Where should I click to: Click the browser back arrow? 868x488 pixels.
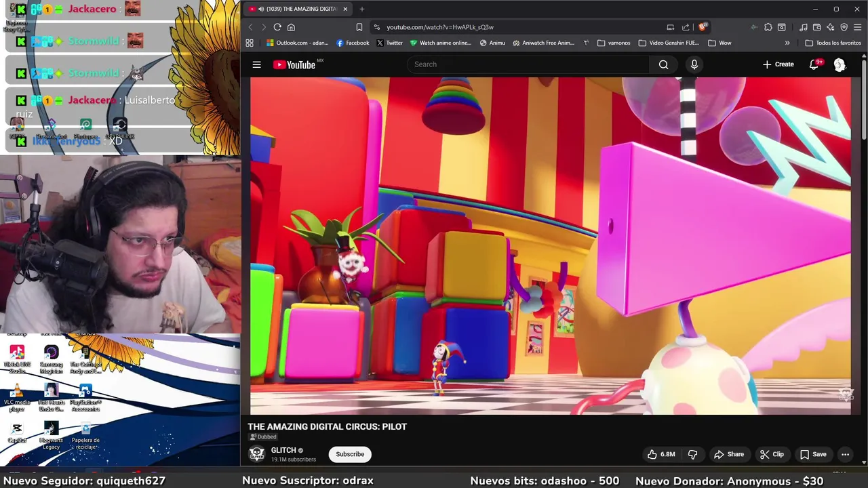coord(250,27)
